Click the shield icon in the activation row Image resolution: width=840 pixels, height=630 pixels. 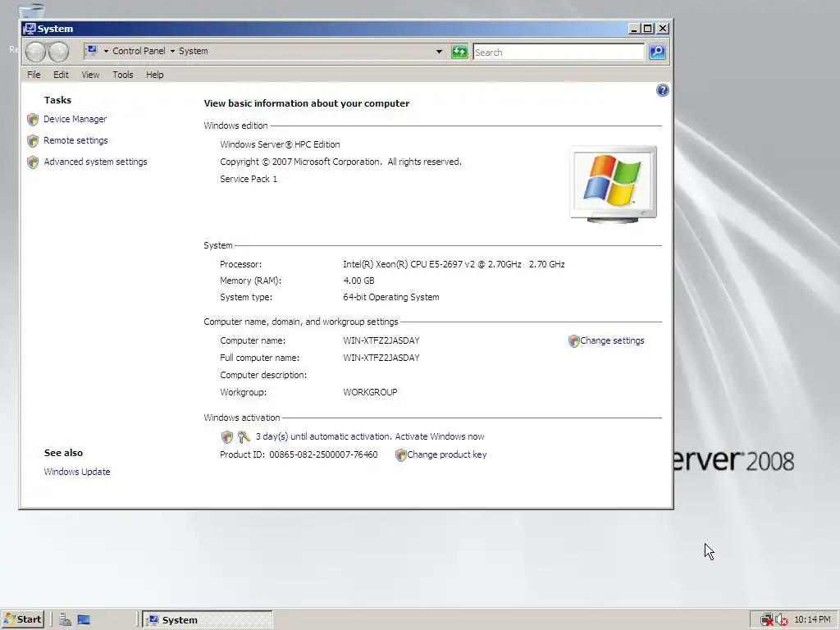(x=227, y=437)
